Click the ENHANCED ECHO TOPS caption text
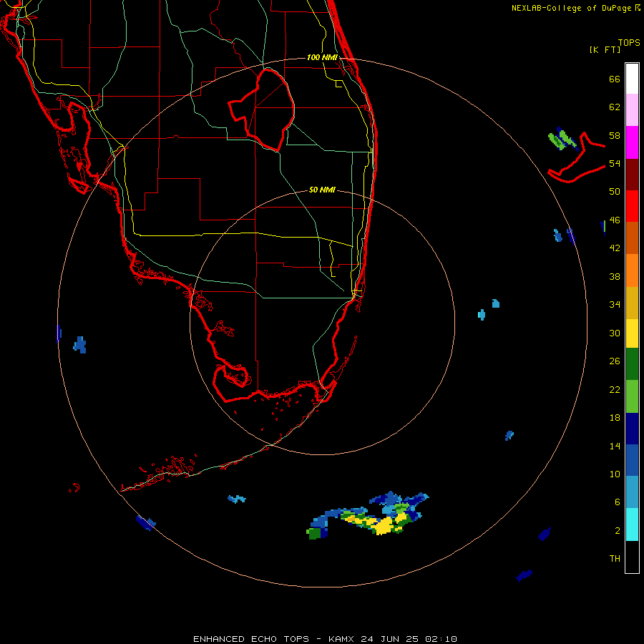Screen dimensions: 644x644 250,639
